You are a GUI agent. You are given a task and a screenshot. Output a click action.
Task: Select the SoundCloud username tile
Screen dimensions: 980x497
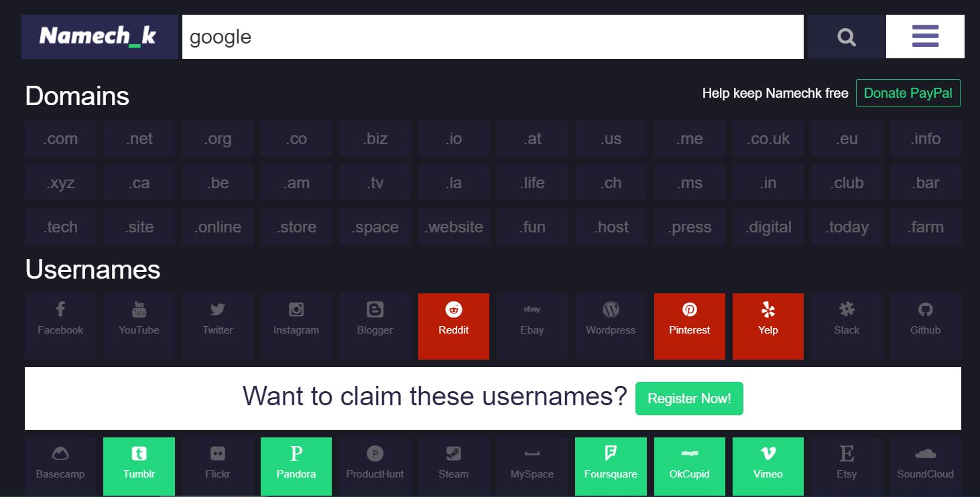pos(926,466)
